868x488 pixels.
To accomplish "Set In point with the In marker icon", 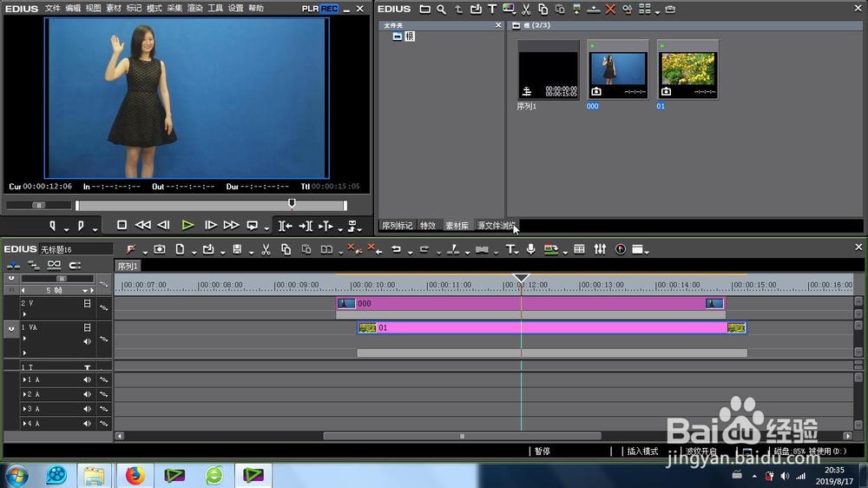I will coord(53,226).
